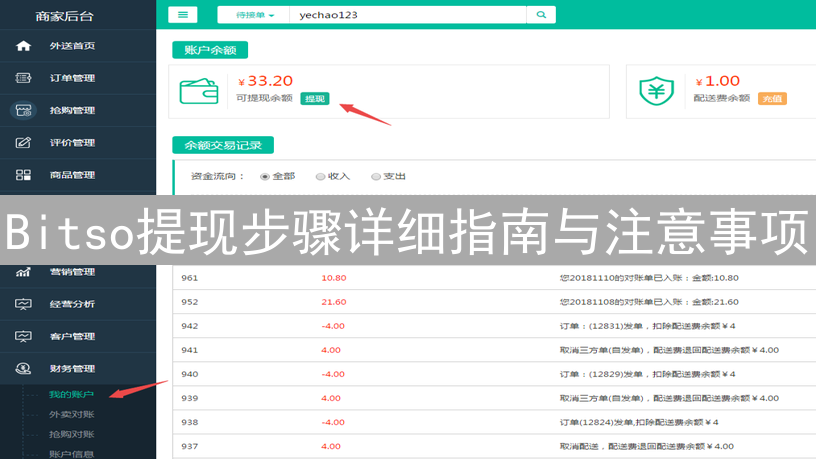Select 账户信息 submenu item

coord(71,454)
